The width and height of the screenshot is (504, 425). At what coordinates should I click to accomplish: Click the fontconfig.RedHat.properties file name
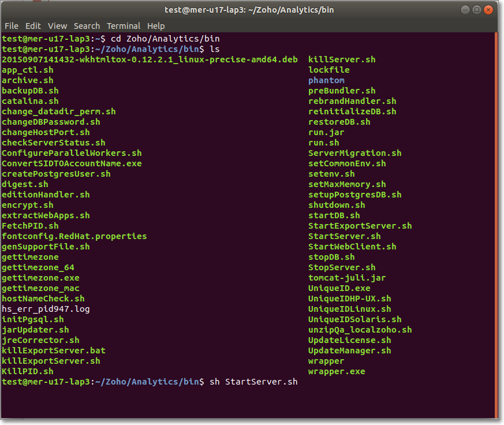click(74, 236)
